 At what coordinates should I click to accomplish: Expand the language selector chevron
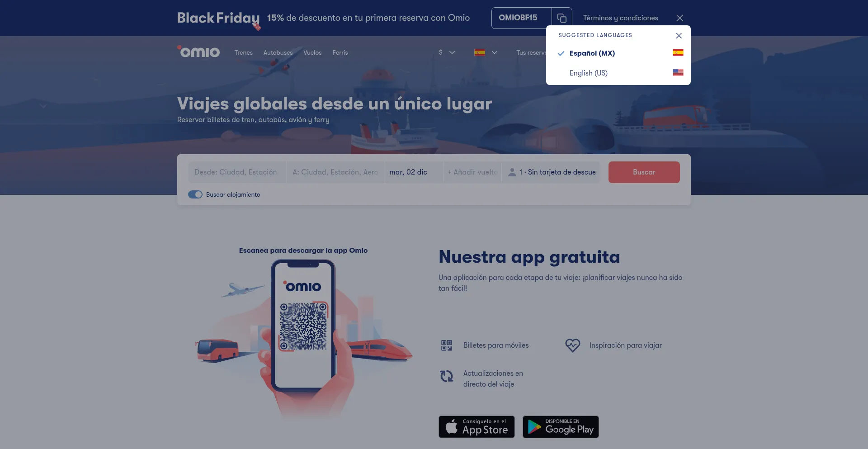point(495,52)
